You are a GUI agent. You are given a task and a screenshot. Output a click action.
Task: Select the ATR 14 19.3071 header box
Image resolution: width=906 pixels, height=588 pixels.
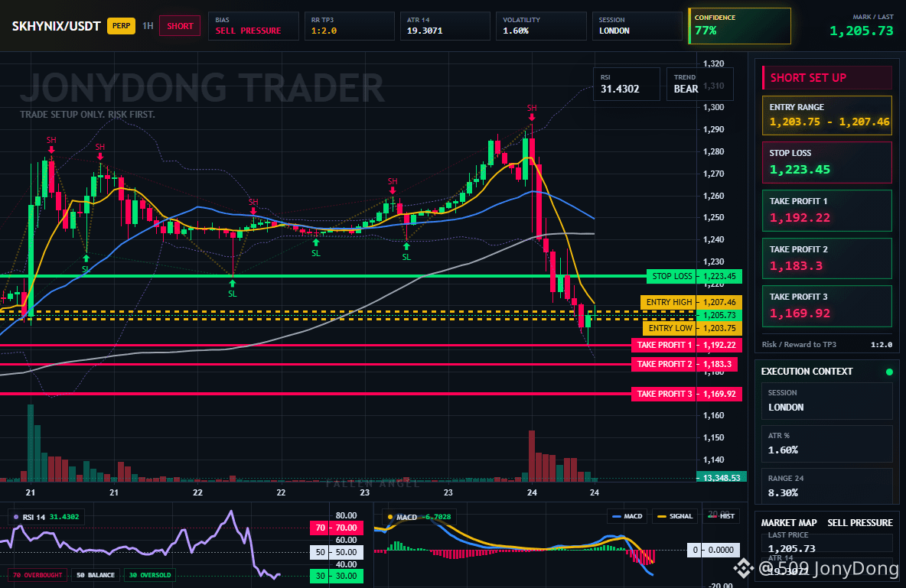coord(445,26)
